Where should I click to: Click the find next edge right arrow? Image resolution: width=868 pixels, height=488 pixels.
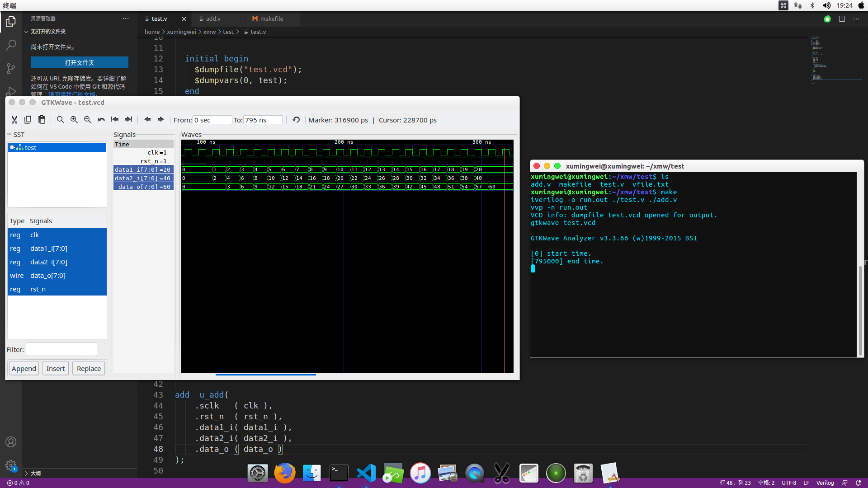(160, 120)
